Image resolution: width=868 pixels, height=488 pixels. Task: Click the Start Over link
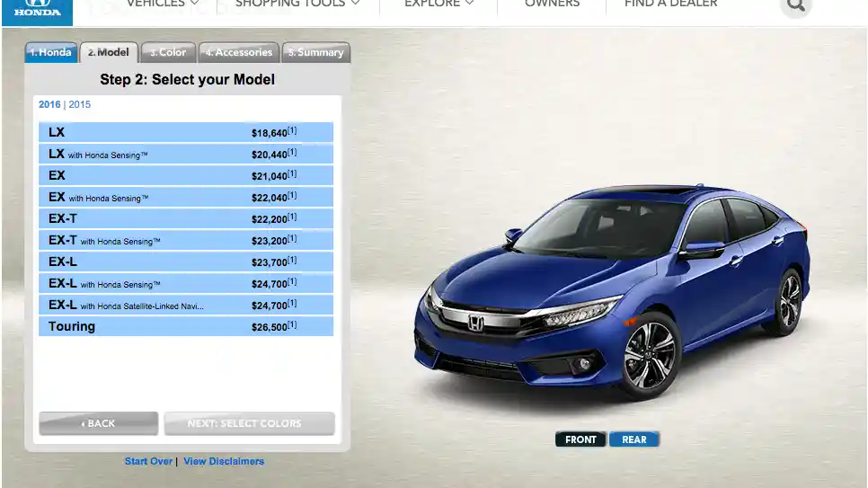coord(148,461)
